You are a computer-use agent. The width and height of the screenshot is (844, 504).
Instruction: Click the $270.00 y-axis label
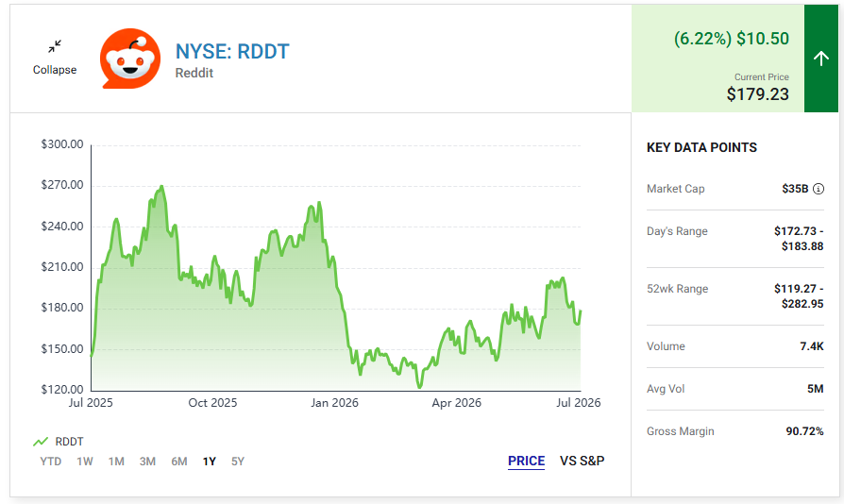click(62, 185)
